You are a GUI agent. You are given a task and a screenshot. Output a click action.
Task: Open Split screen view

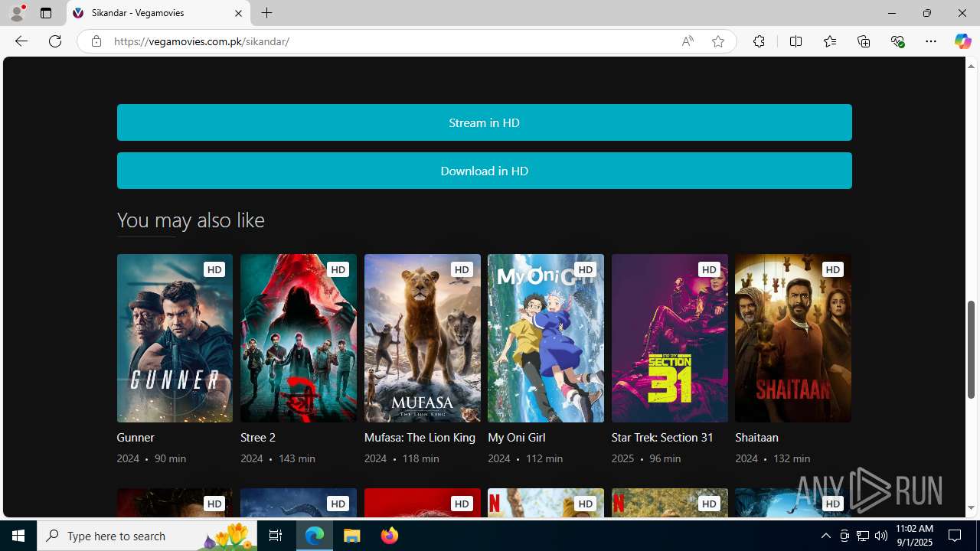[795, 41]
